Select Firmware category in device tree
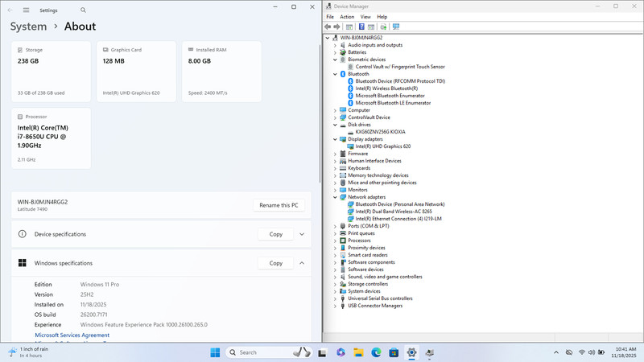 357,154
